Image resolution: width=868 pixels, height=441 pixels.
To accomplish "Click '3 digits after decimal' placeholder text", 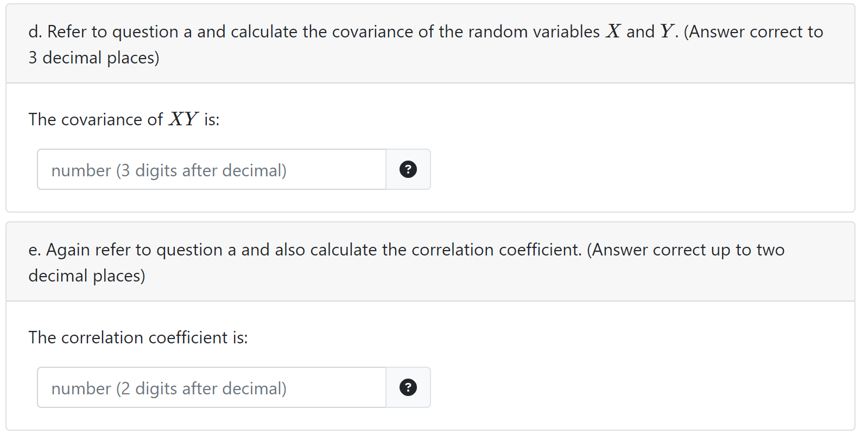I will (201, 170).
